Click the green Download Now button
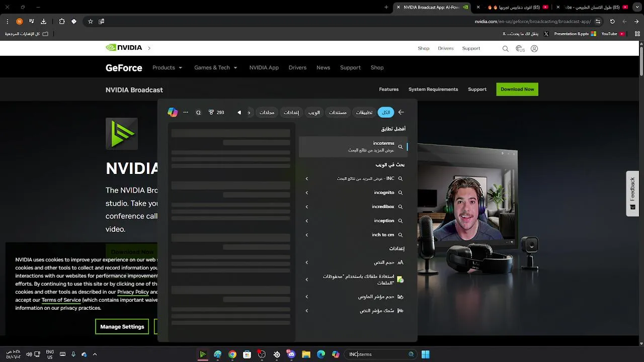The width and height of the screenshot is (644, 362). tap(517, 89)
